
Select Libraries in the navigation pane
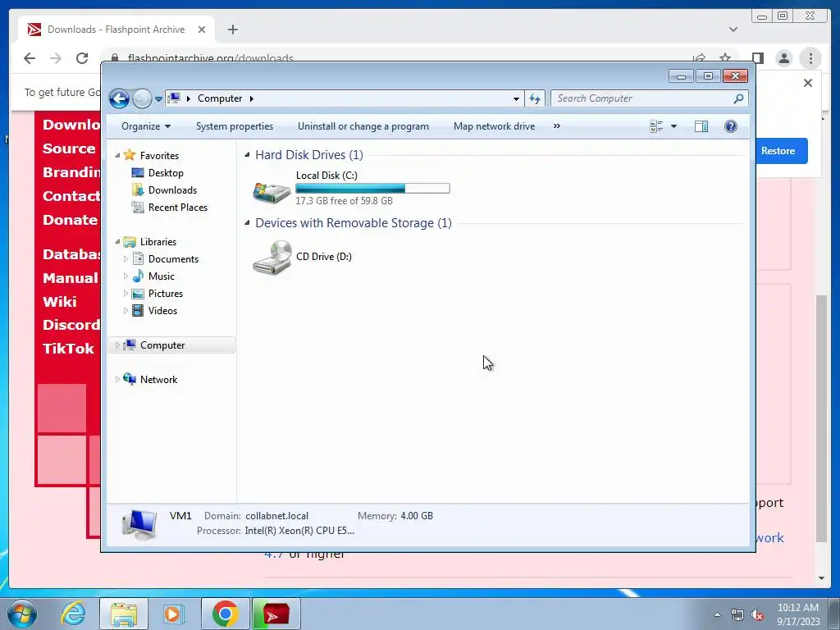point(158,242)
